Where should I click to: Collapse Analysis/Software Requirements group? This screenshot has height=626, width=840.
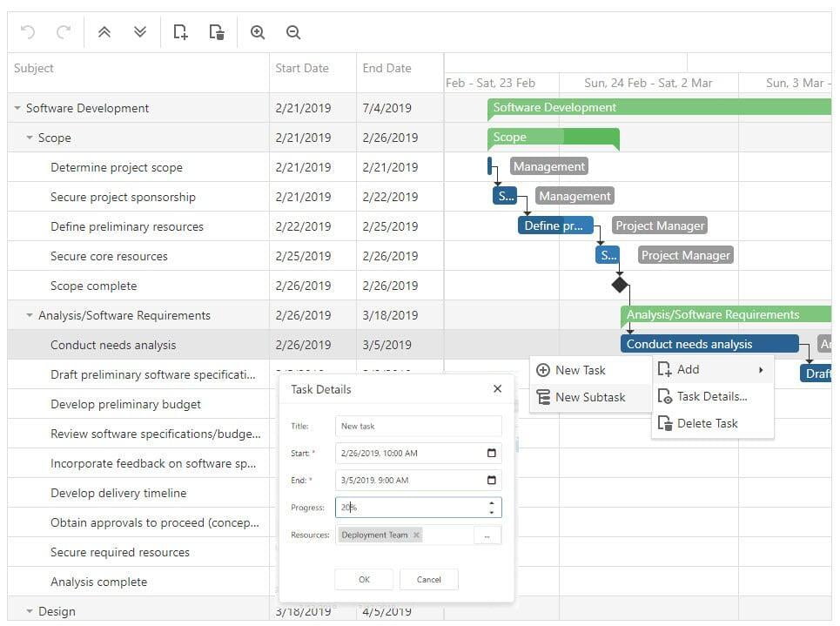tap(30, 316)
